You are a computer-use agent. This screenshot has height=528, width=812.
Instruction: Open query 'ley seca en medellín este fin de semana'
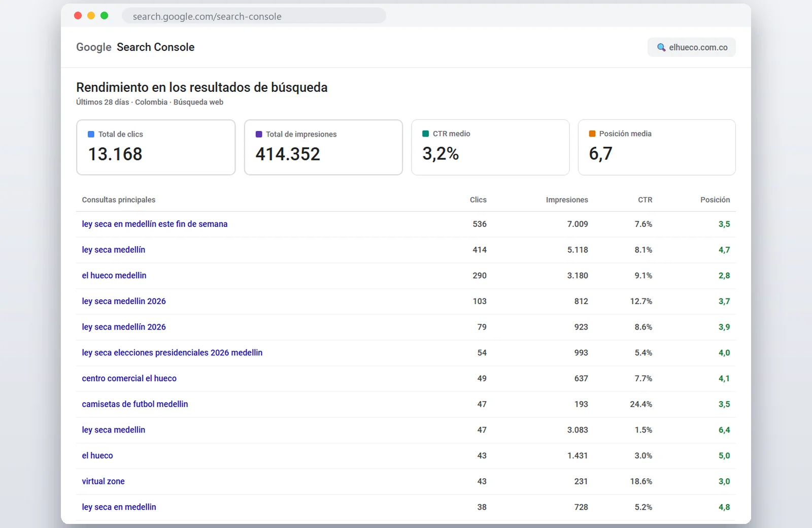pos(155,224)
